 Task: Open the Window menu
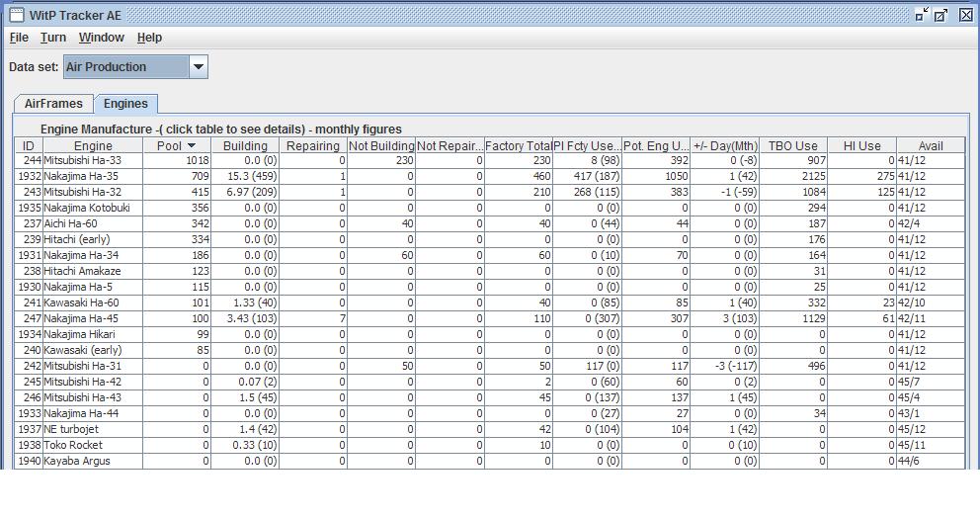[x=101, y=38]
